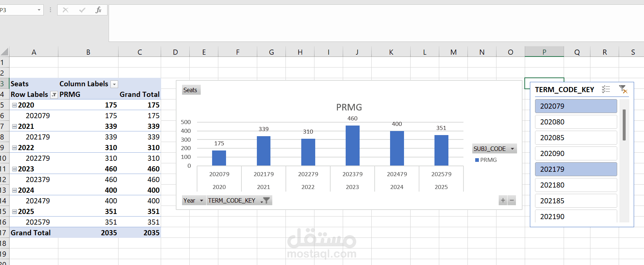Click the PRMG chart title

coord(349,107)
